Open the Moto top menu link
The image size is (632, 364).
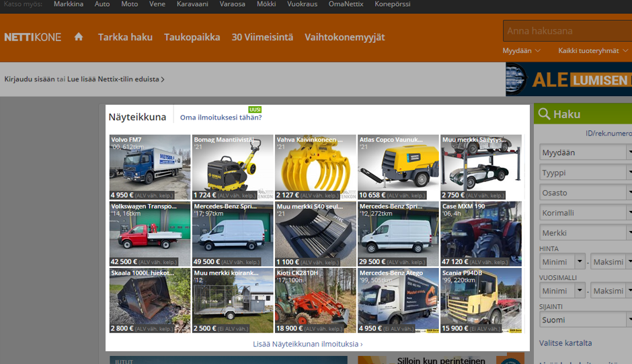pyautogui.click(x=129, y=4)
